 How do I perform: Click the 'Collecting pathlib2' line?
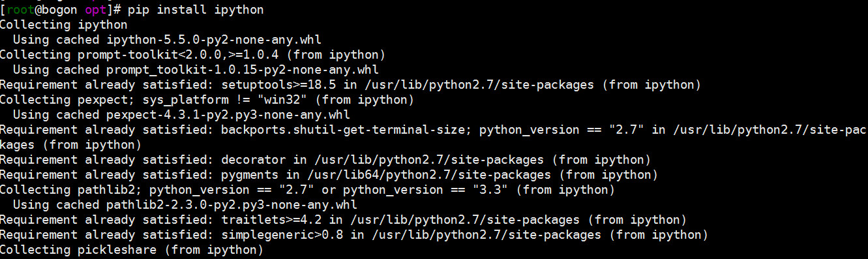(307, 190)
